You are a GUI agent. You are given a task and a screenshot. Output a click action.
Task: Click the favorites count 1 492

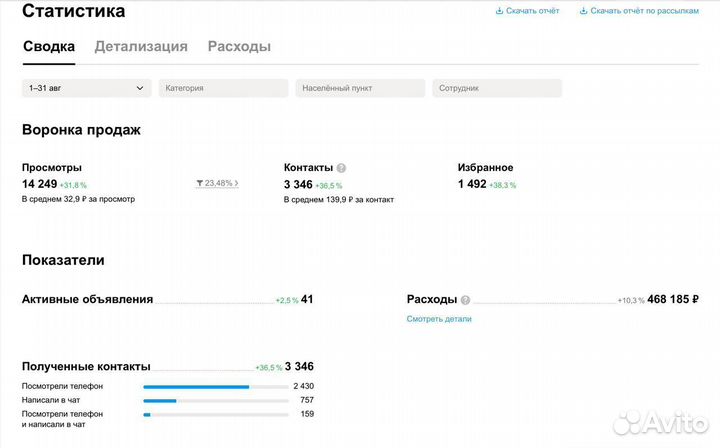click(x=472, y=184)
